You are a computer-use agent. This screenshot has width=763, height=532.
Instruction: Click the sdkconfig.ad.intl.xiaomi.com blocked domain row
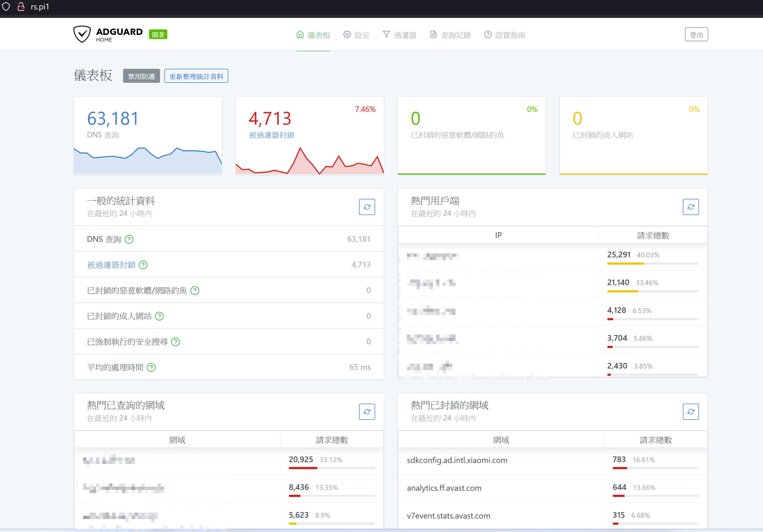pyautogui.click(x=457, y=460)
